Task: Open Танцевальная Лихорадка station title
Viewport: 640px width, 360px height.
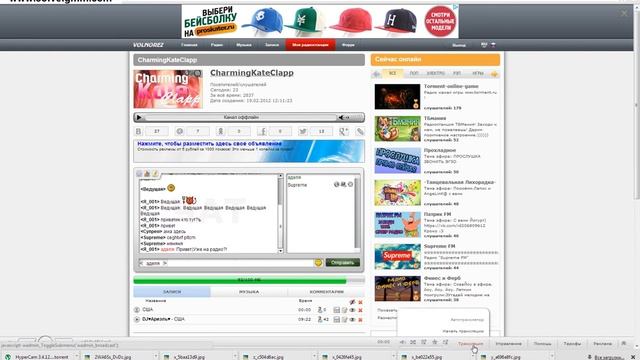Action: coord(459,182)
